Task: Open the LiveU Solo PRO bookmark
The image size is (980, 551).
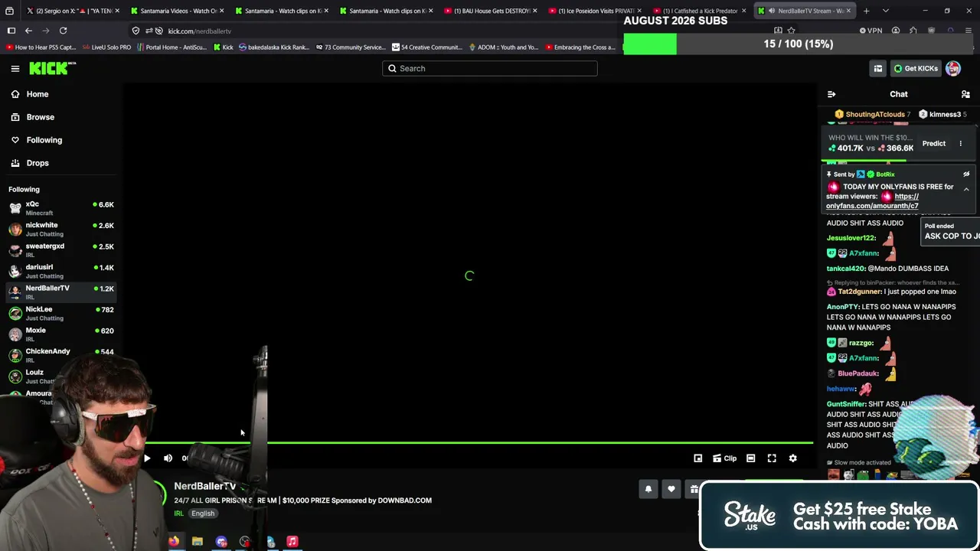Action: [106, 47]
